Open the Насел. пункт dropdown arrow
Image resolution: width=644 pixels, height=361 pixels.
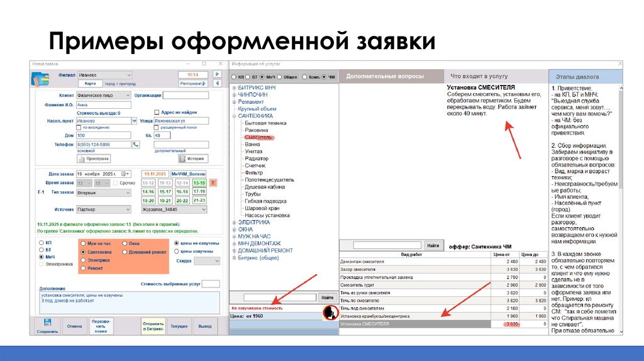134,121
